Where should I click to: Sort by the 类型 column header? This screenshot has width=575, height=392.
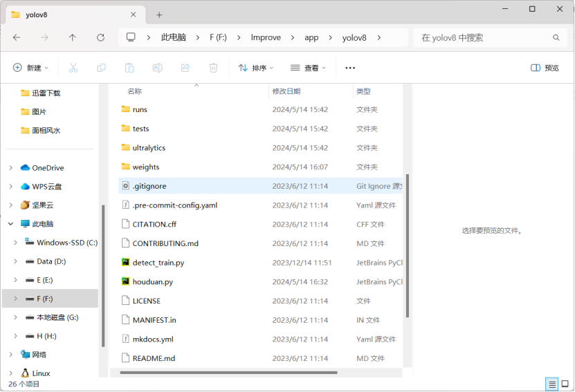363,91
